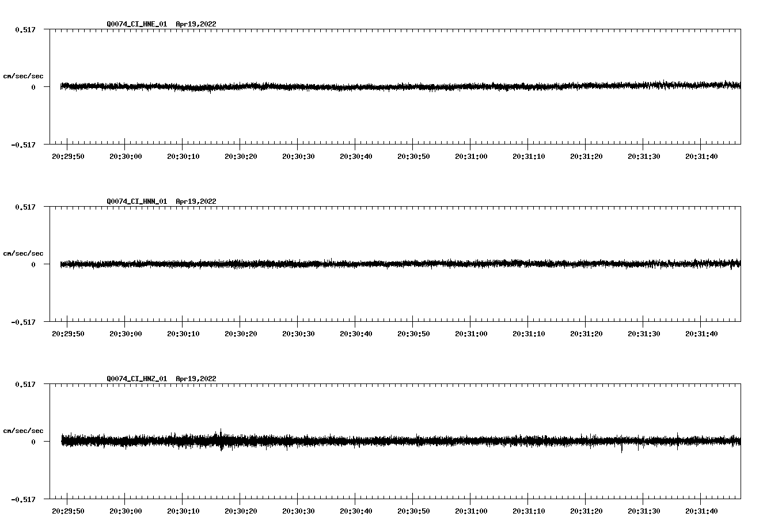The image size is (782, 532).
Task: Click the 20:29:50 time label on HNZ plot
Action: click(68, 511)
